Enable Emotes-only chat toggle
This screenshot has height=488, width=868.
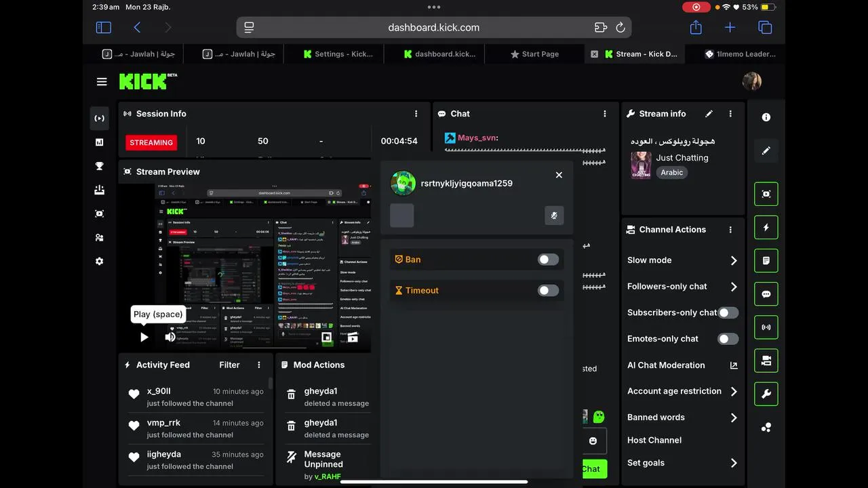click(728, 339)
